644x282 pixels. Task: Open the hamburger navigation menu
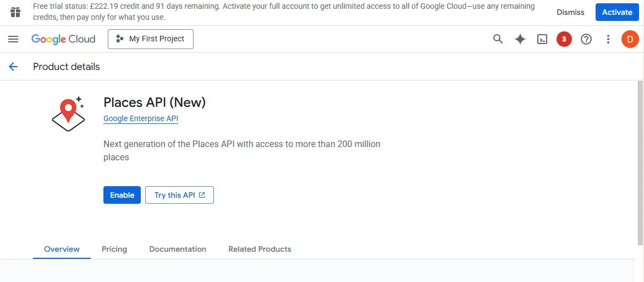coord(13,39)
